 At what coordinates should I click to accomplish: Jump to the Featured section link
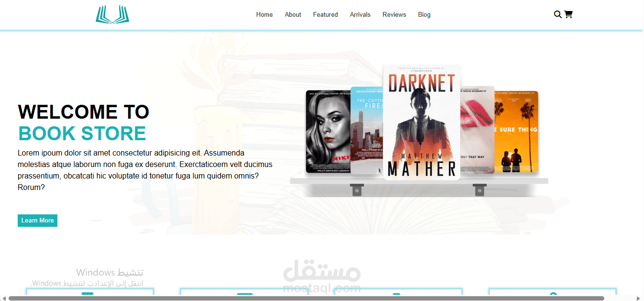point(325,15)
